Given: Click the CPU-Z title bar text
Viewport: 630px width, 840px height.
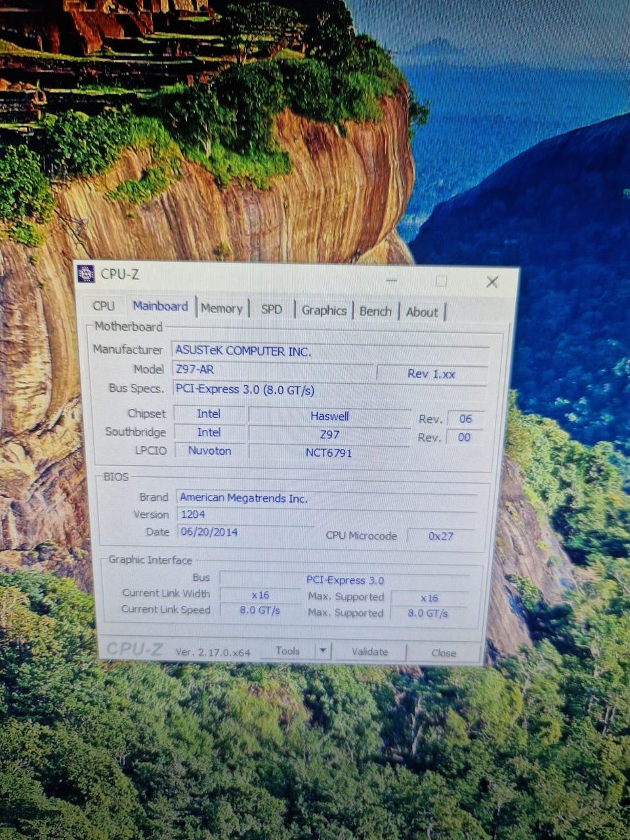Looking at the screenshot, I should [119, 274].
